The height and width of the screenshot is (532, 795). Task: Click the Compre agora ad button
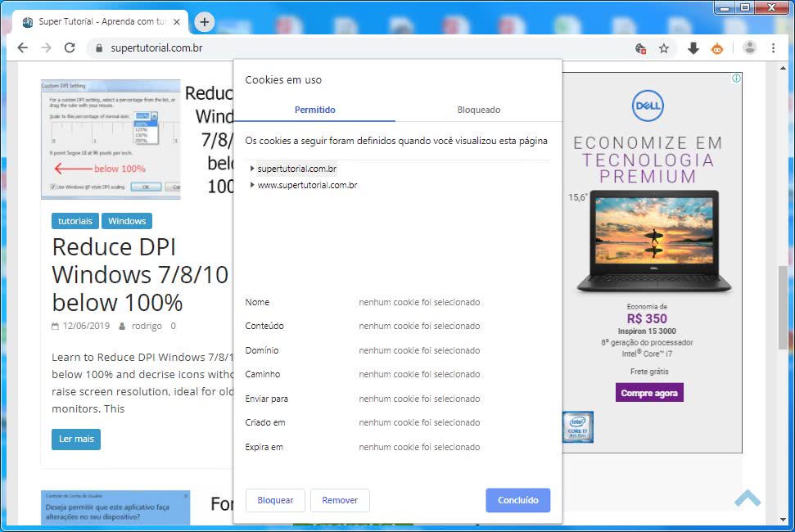(649, 393)
